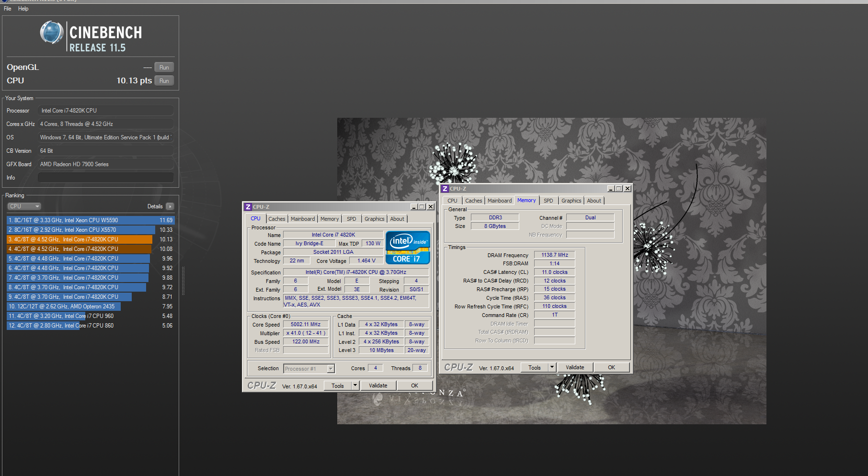The image size is (868, 476).
Task: Select ranking row scoring 10.08
Action: click(91, 249)
